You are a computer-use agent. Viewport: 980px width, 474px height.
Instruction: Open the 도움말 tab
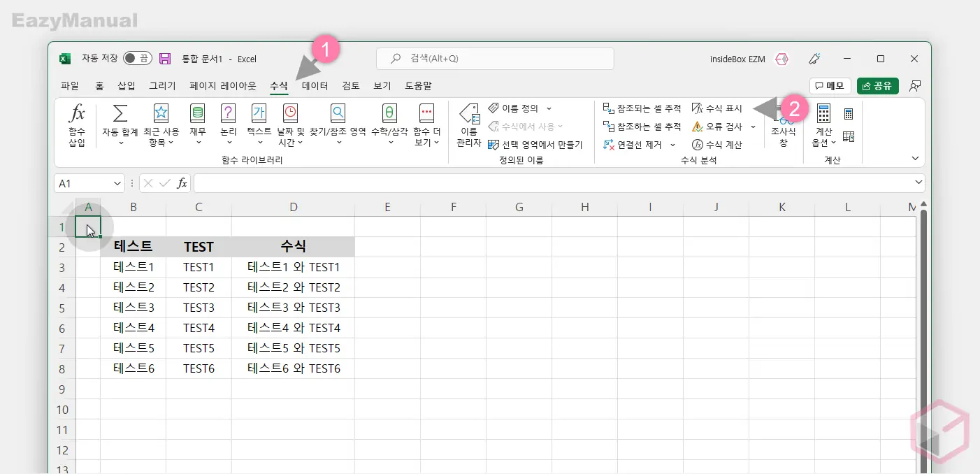pos(418,86)
